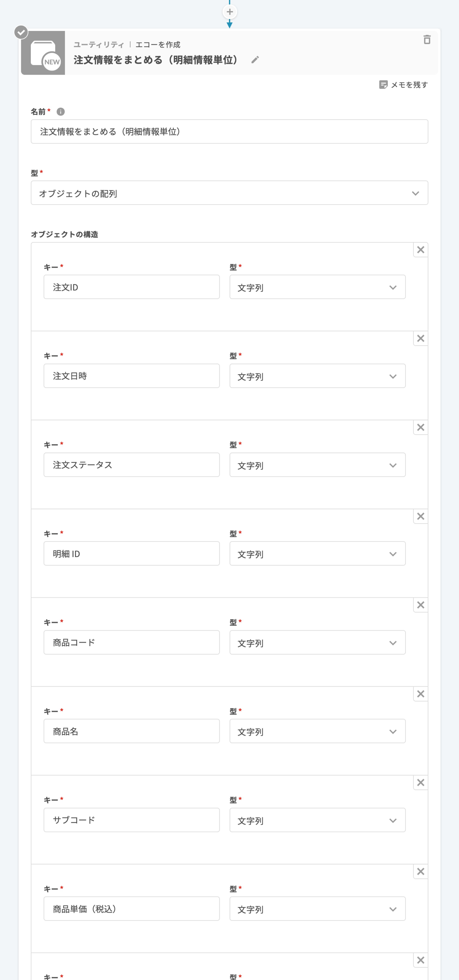This screenshot has height=980, width=459.
Task: Click the plus icon to add a step
Action: coord(229,12)
